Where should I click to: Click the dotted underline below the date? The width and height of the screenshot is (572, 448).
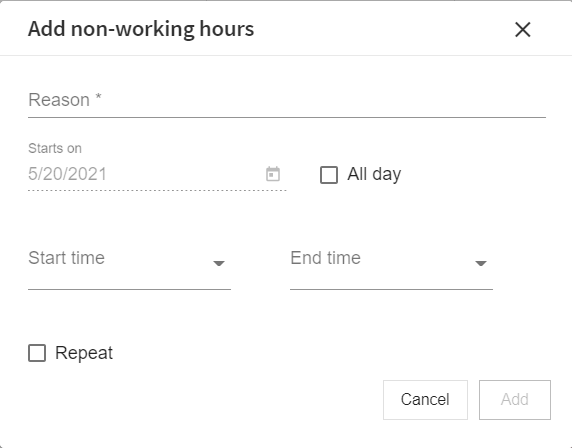pos(157,190)
